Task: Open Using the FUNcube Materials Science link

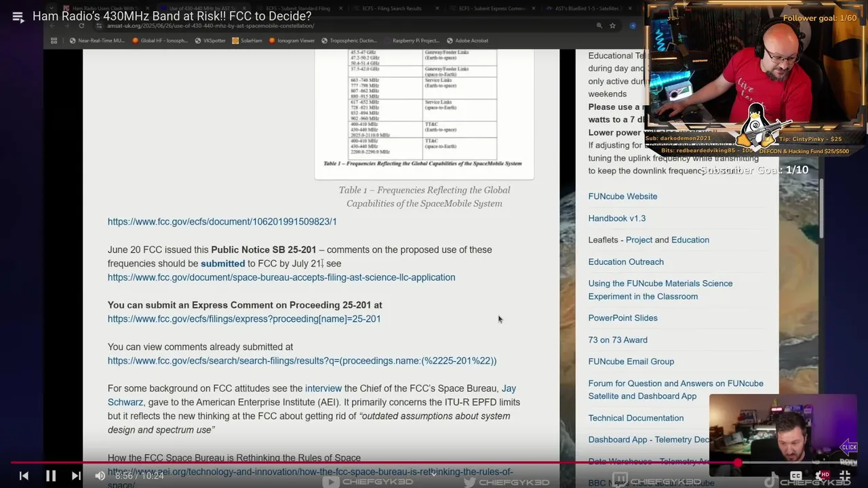Action: pos(660,289)
